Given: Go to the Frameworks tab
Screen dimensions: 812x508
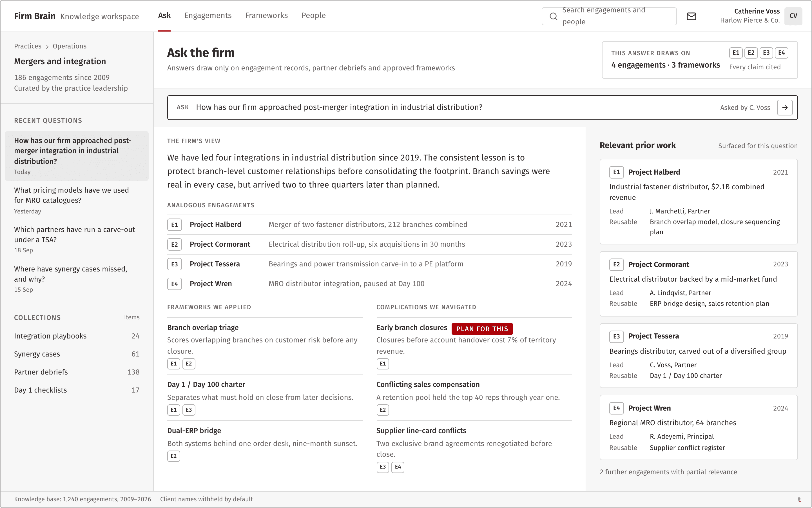Looking at the screenshot, I should point(266,15).
